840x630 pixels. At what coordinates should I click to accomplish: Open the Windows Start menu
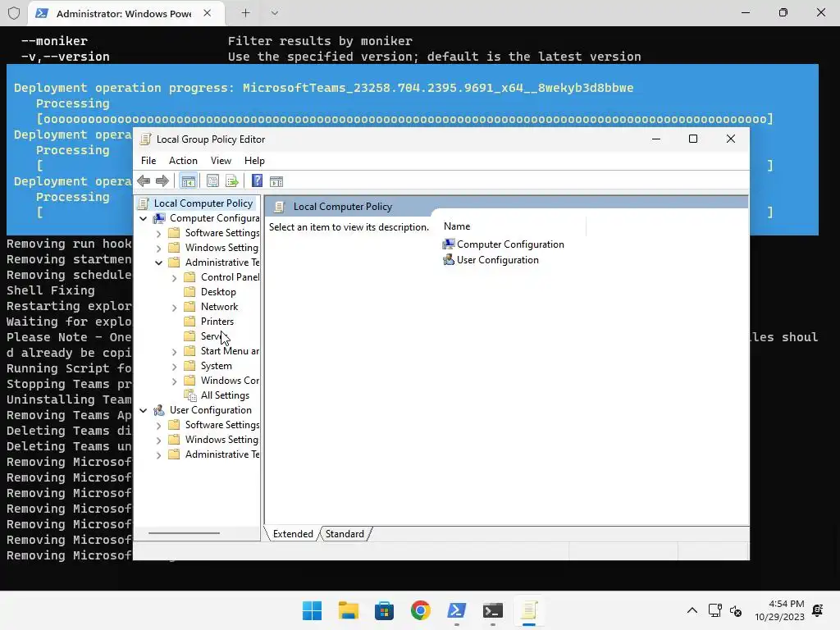pos(312,610)
